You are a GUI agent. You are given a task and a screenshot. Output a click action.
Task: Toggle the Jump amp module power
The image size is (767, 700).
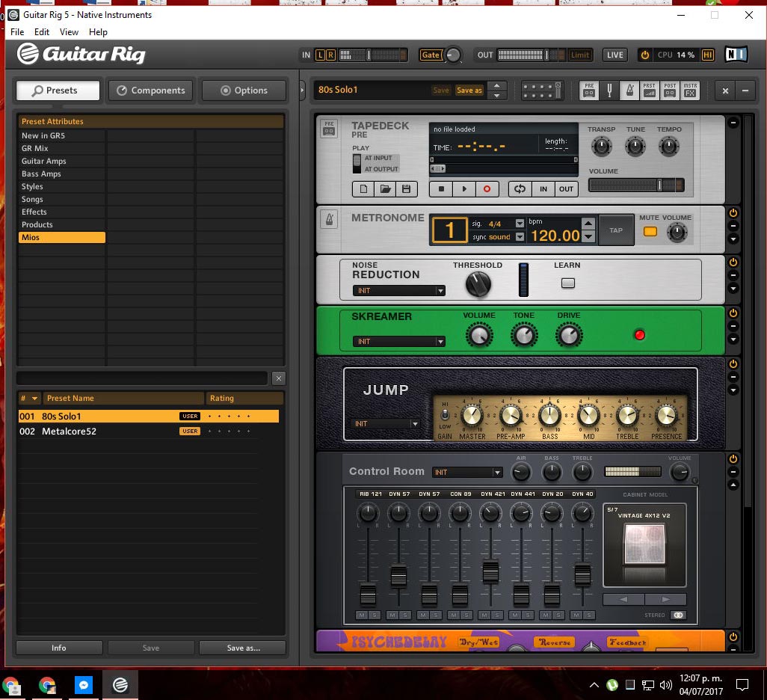pyautogui.click(x=733, y=363)
